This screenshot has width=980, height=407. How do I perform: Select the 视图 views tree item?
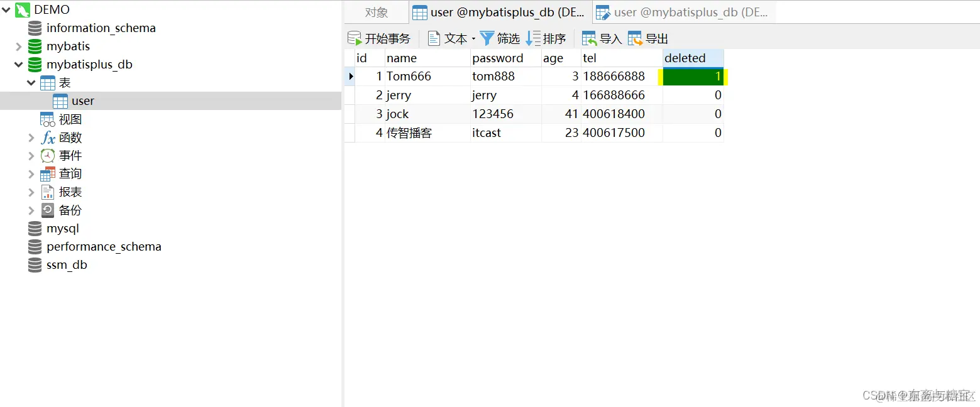pyautogui.click(x=70, y=119)
